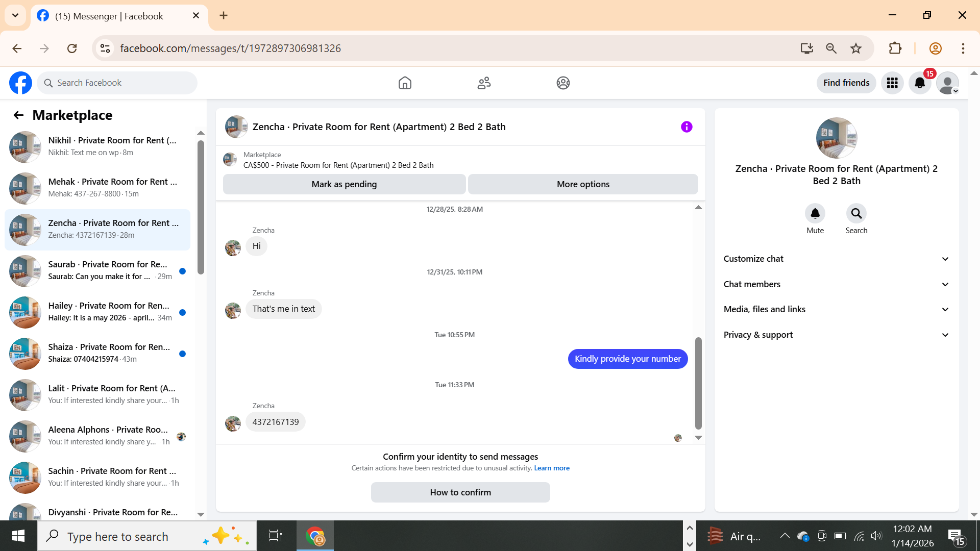980x551 pixels.
Task: Search in conversation using magnifier icon
Action: (856, 213)
